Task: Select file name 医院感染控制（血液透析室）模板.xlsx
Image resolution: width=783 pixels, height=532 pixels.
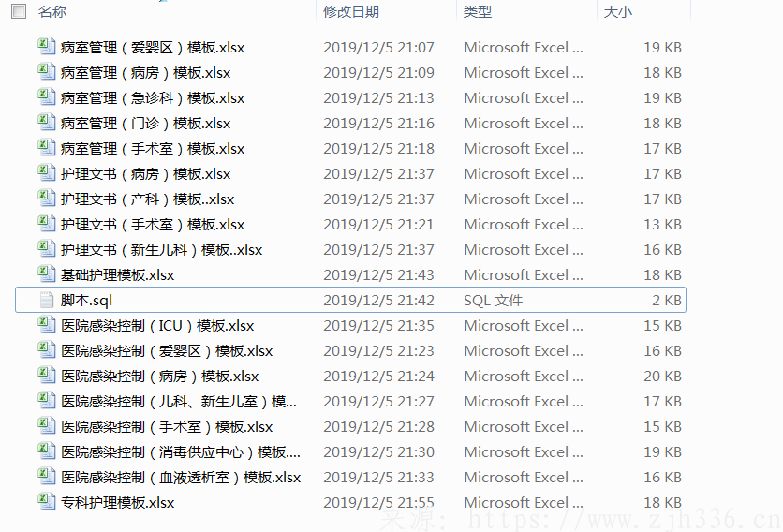Action: [x=181, y=478]
